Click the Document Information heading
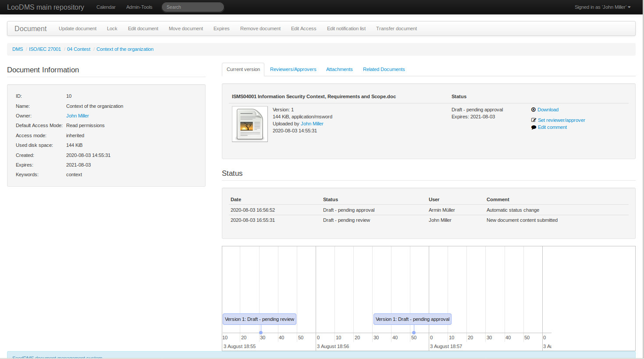 tap(43, 70)
